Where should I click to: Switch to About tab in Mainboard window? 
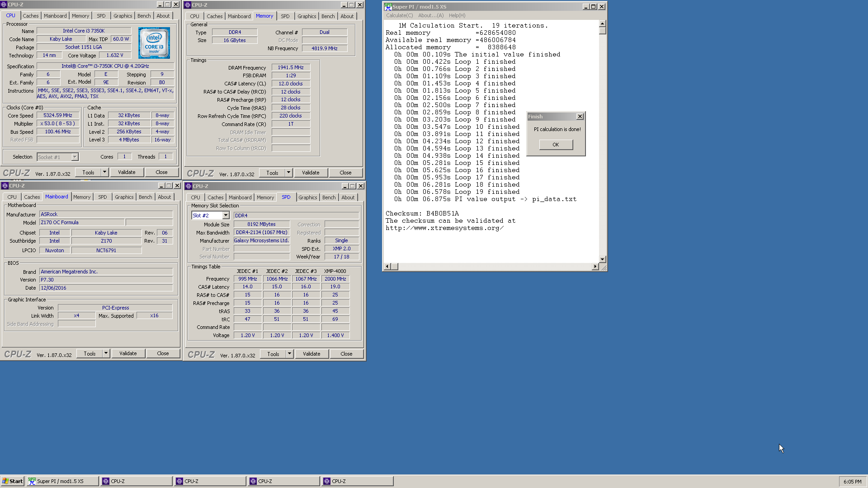click(x=165, y=197)
